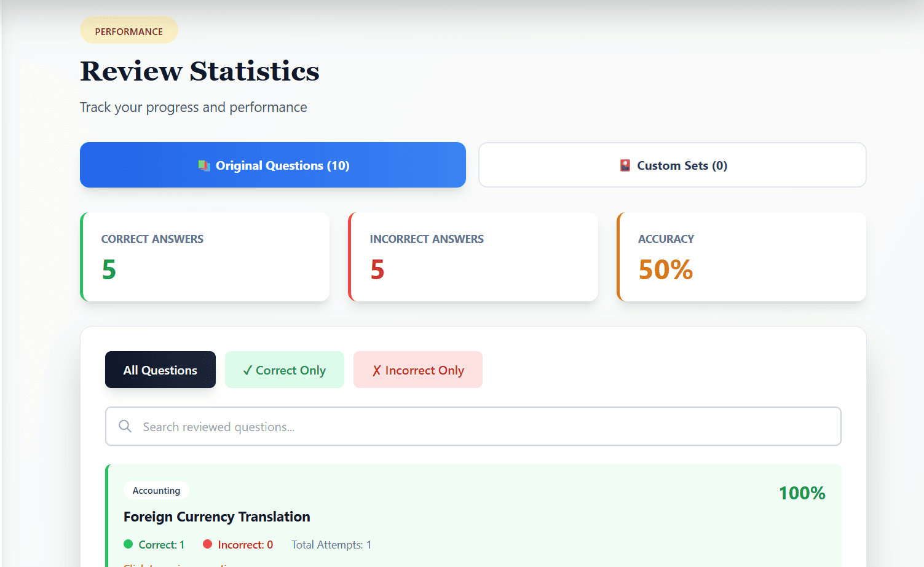The image size is (924, 567).
Task: Open the Original Questions tab
Action: pos(272,165)
